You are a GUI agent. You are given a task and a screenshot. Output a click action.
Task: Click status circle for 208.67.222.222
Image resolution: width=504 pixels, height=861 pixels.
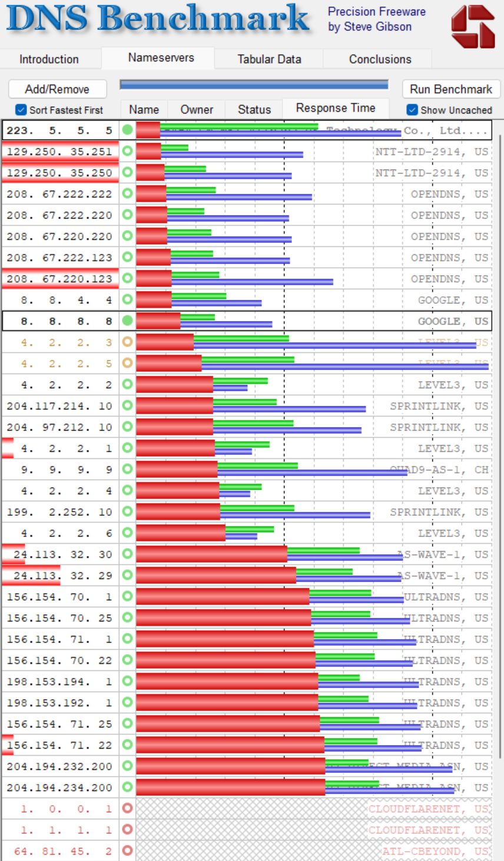pyautogui.click(x=127, y=193)
